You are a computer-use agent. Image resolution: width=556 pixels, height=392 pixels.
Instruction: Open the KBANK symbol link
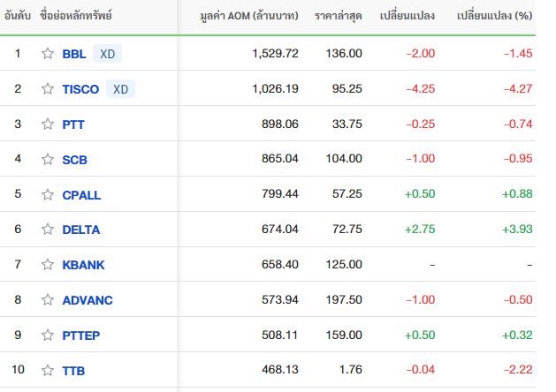click(x=83, y=265)
